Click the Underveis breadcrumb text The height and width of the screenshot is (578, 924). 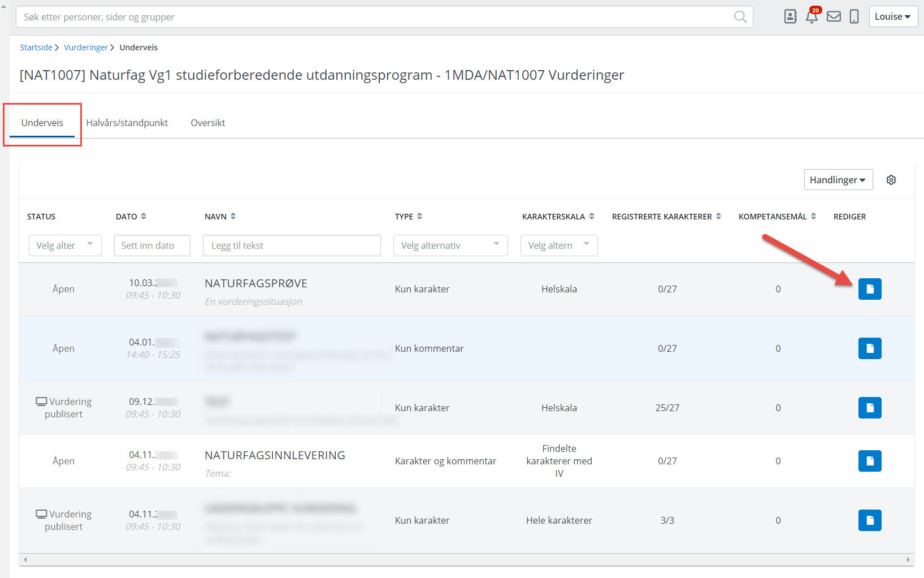point(138,48)
